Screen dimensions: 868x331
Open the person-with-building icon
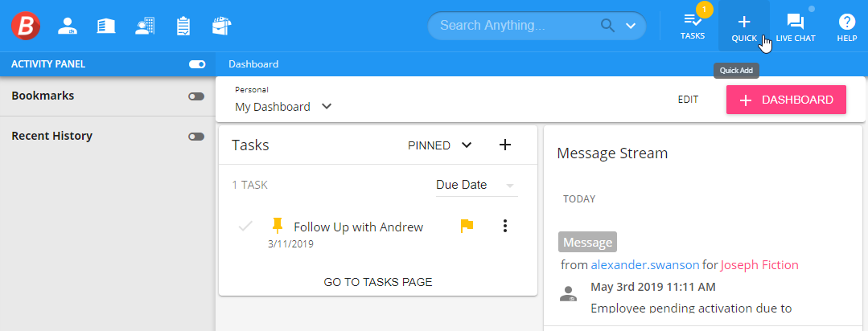145,26
